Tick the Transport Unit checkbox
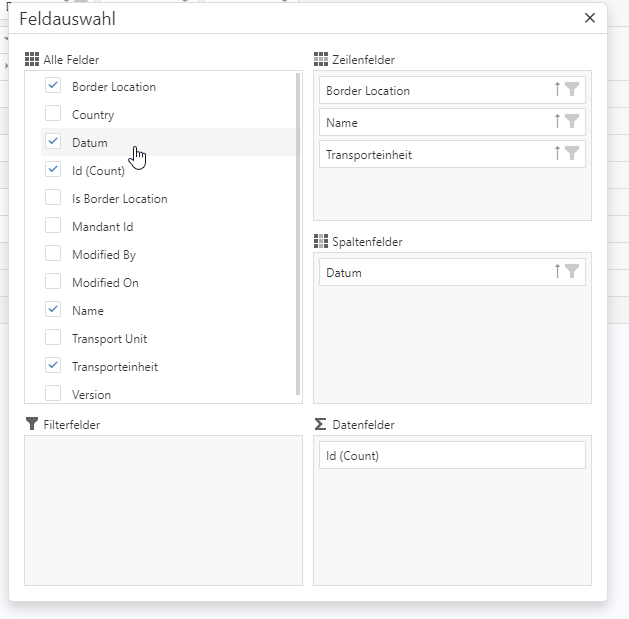The image size is (629, 619). 53,338
